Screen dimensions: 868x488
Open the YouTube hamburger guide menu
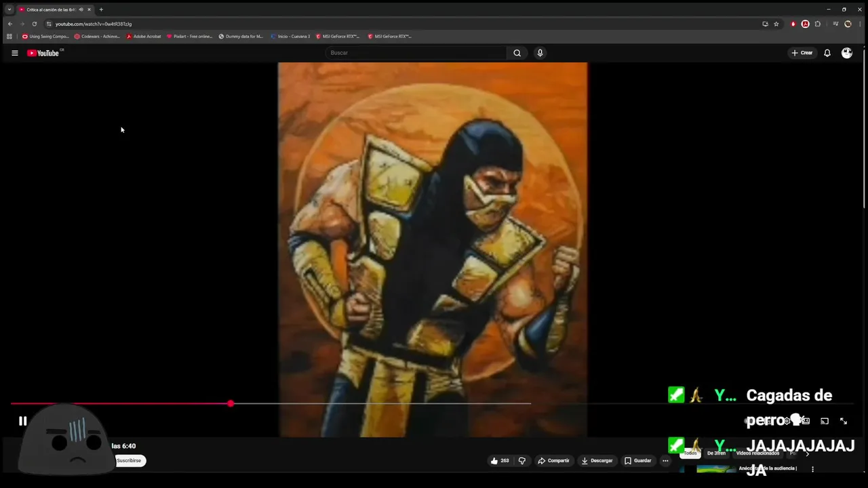[x=15, y=53]
